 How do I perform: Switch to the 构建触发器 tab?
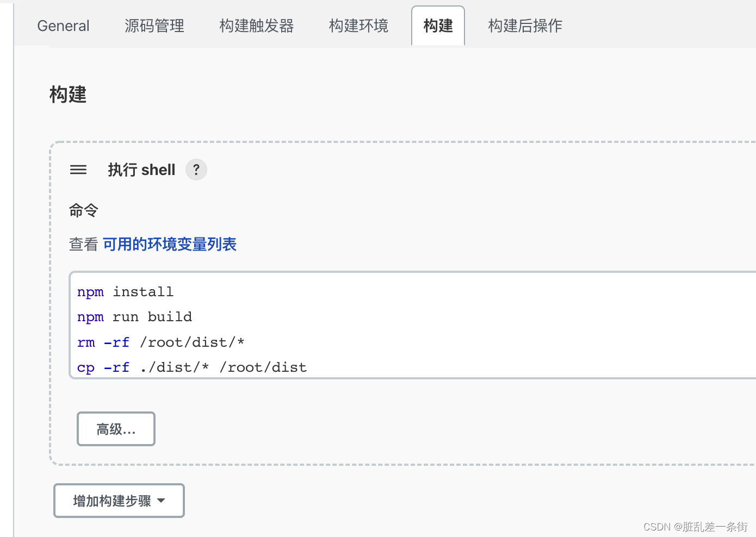(x=257, y=26)
